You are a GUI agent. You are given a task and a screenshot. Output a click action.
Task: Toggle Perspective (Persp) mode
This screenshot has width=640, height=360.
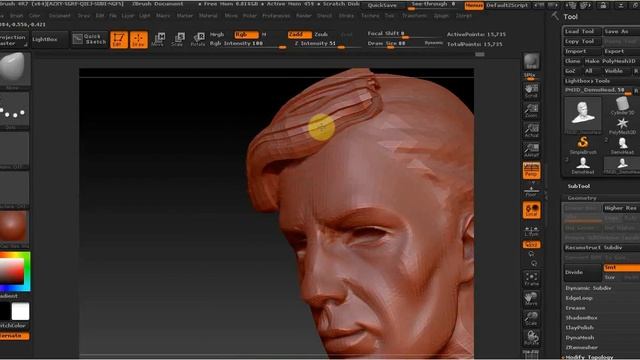(x=531, y=171)
